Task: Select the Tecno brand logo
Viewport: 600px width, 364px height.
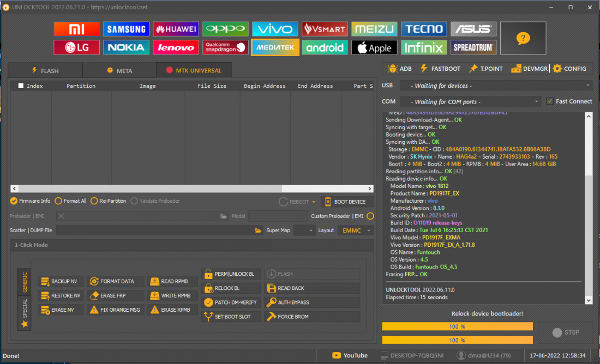Action: coord(424,29)
